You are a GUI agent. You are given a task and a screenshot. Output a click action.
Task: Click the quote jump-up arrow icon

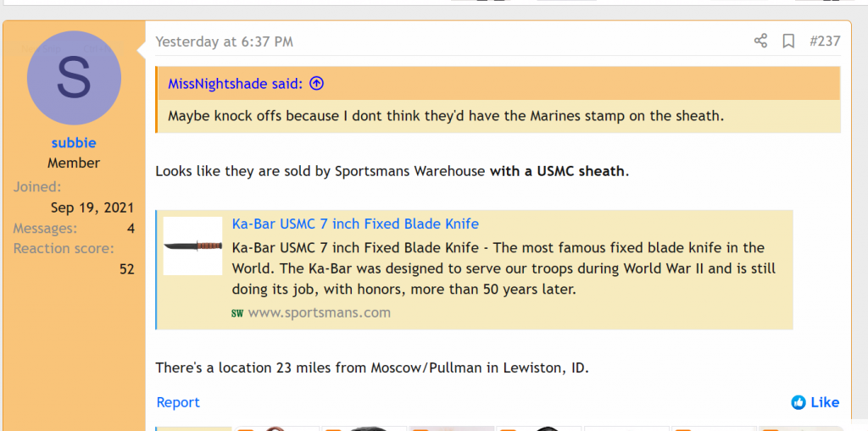[317, 83]
